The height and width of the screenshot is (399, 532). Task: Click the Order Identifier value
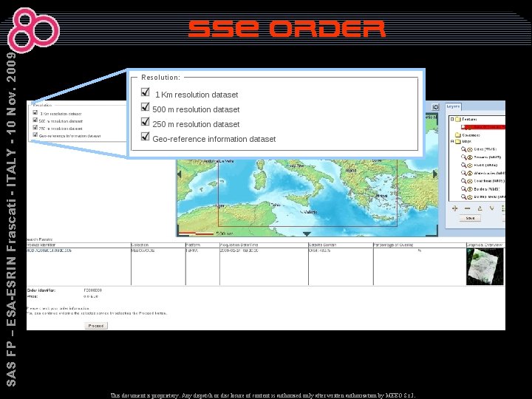92,290
